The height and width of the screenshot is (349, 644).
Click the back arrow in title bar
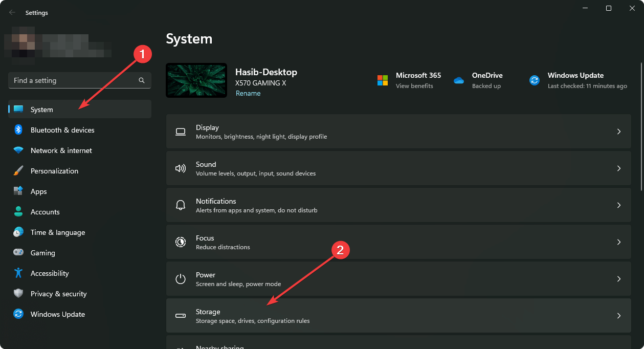tap(12, 12)
